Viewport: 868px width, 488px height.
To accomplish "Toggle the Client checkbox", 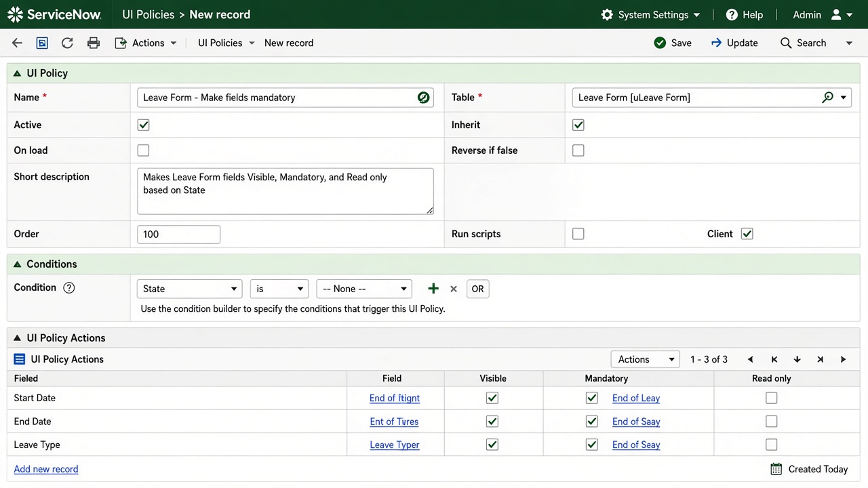I will (747, 234).
